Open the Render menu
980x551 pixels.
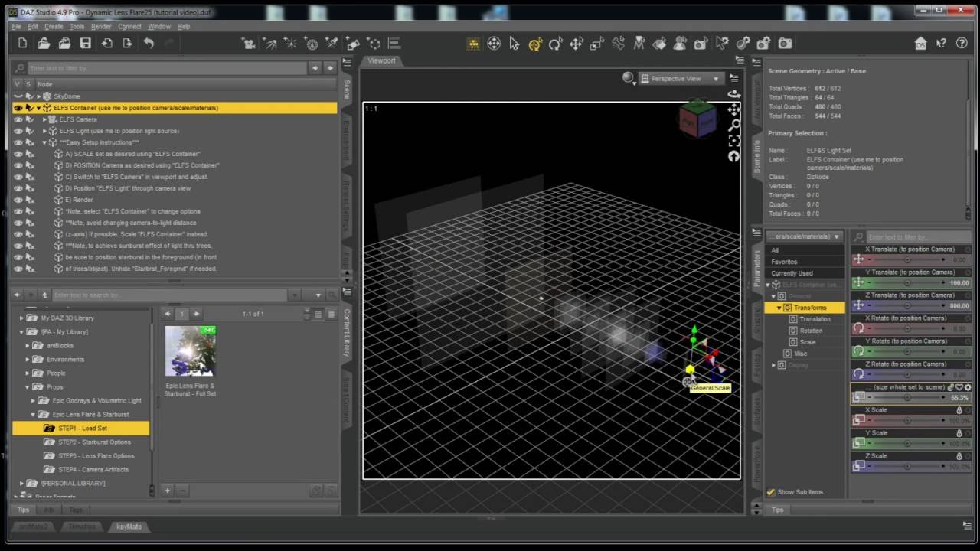[101, 26]
